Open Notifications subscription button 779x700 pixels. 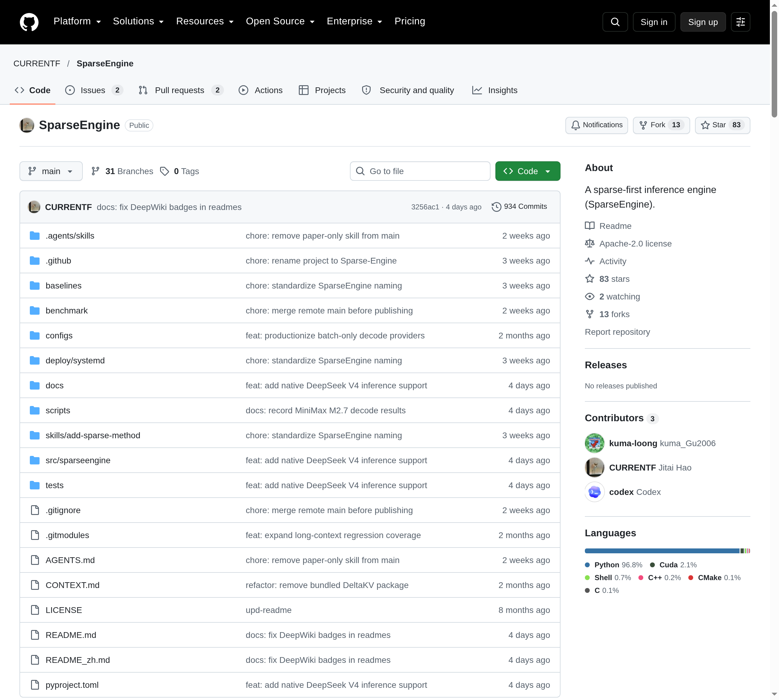pos(596,125)
